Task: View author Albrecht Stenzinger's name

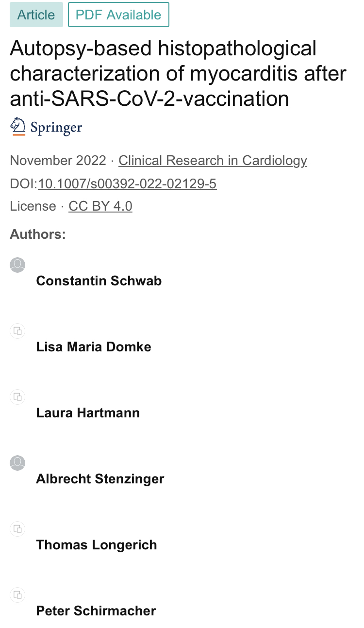Action: coord(100,479)
